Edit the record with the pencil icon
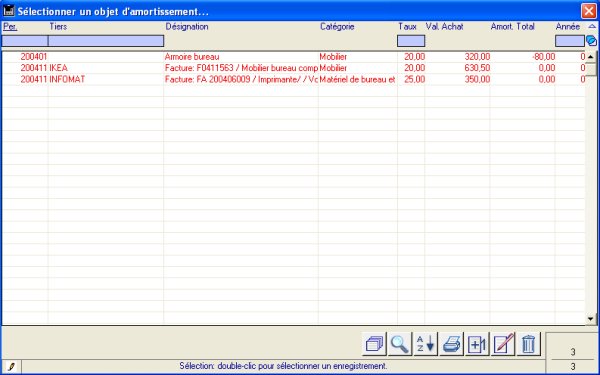Viewport: 600px width, 375px height. (x=503, y=344)
